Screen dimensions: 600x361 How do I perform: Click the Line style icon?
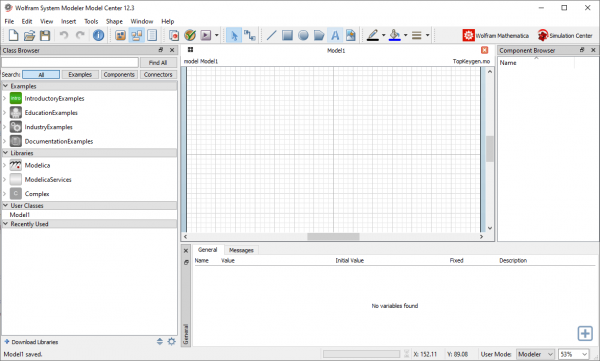point(417,36)
